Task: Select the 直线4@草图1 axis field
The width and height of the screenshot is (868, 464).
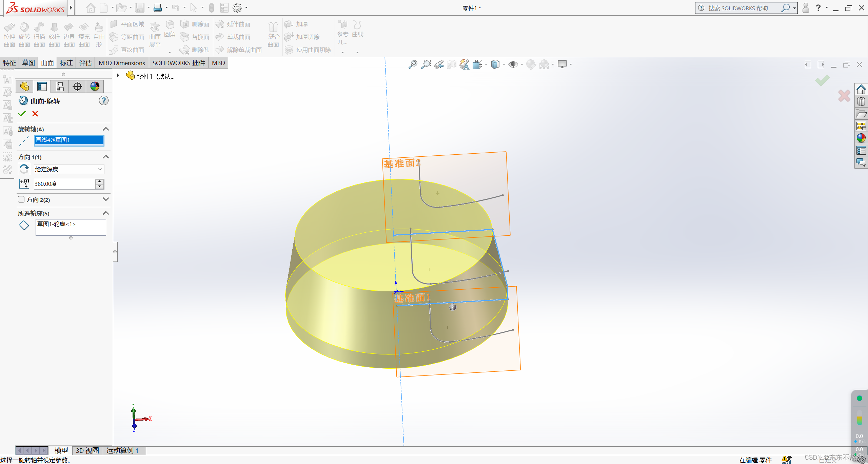Action: [x=69, y=140]
